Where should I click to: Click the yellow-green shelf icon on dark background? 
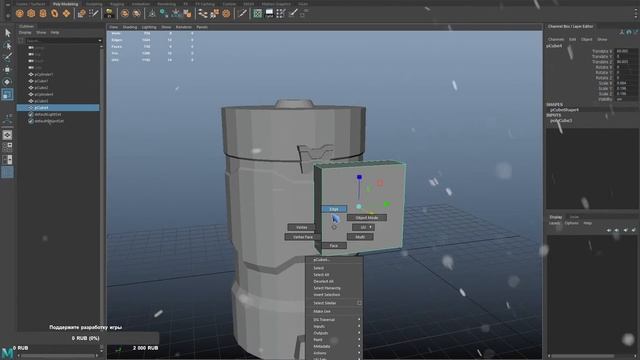point(109,13)
